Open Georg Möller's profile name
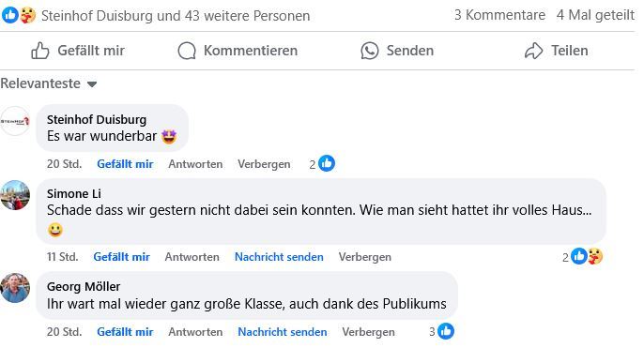 [x=84, y=286]
